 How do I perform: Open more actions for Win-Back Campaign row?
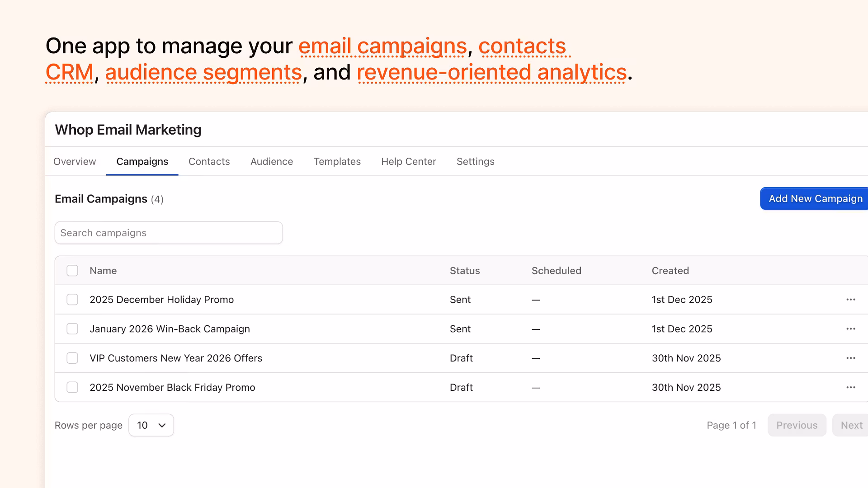pyautogui.click(x=850, y=329)
